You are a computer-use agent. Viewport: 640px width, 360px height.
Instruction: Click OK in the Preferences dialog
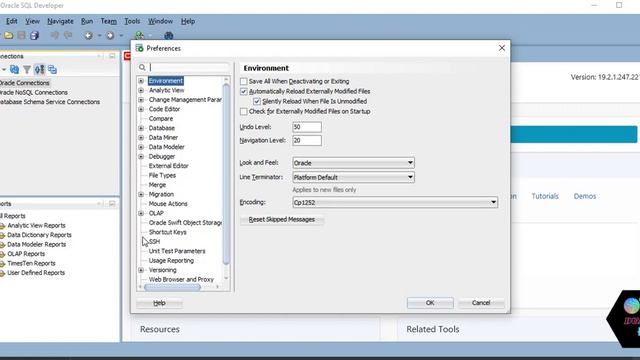click(430, 303)
